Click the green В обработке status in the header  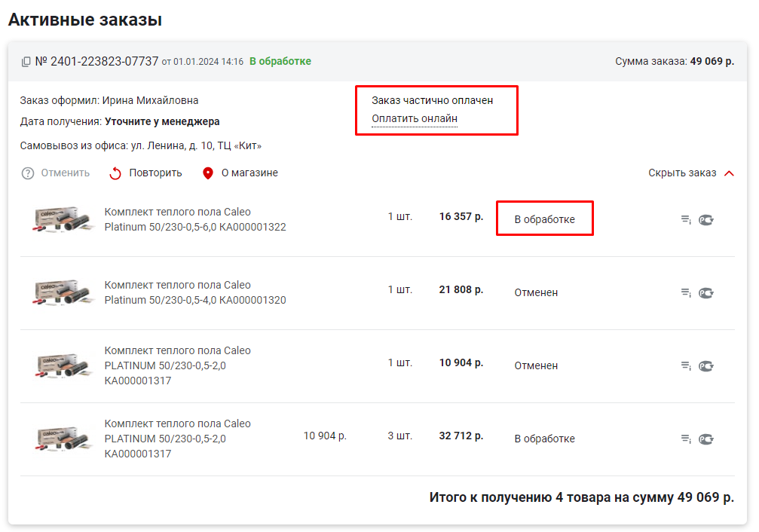[280, 61]
